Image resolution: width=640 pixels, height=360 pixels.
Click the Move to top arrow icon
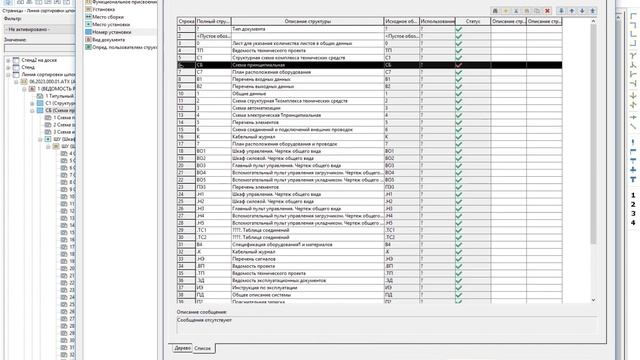[593, 11]
